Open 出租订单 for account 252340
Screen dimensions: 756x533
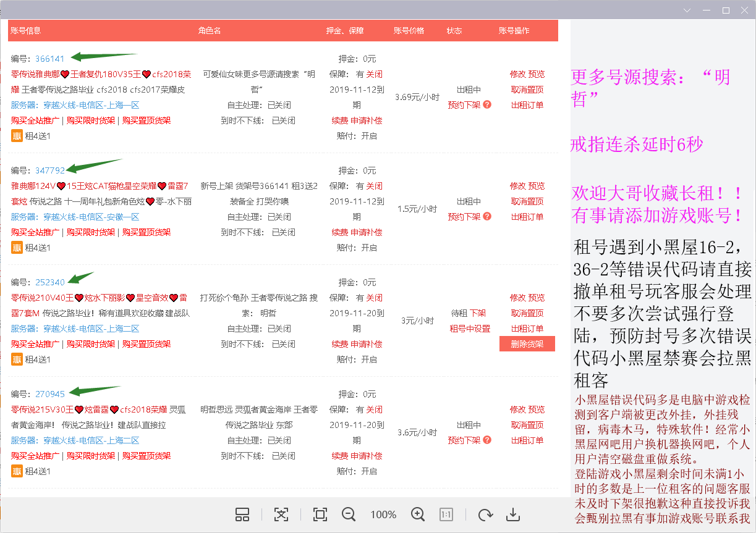pos(527,329)
